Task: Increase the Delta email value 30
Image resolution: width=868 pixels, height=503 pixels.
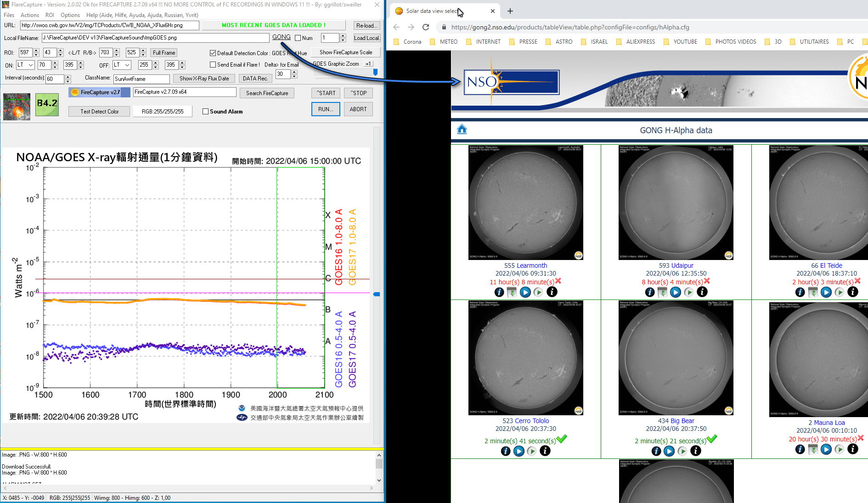Action: pyautogui.click(x=294, y=72)
